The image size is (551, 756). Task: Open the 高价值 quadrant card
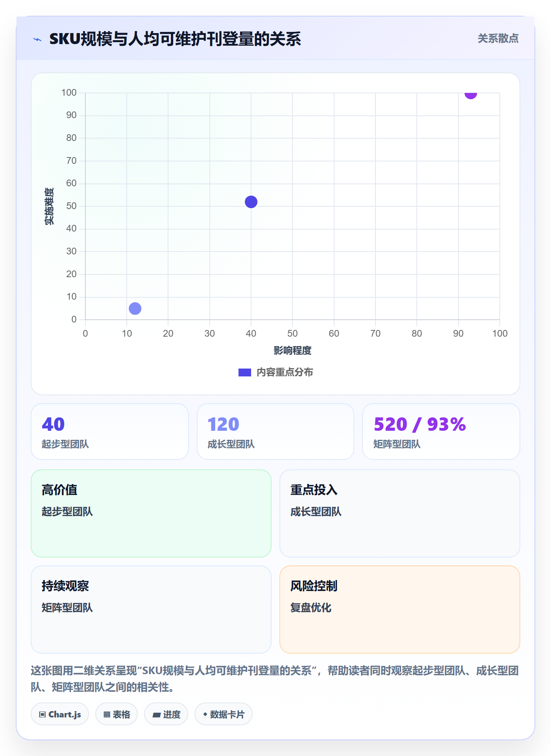[151, 513]
